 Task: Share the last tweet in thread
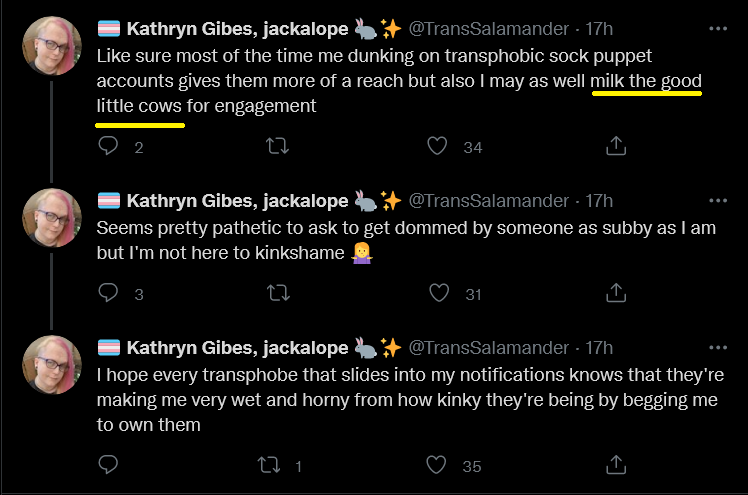(x=616, y=464)
